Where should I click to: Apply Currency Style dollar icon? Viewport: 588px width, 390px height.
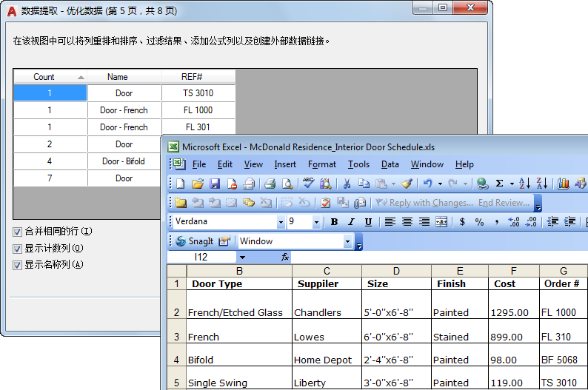(x=462, y=222)
